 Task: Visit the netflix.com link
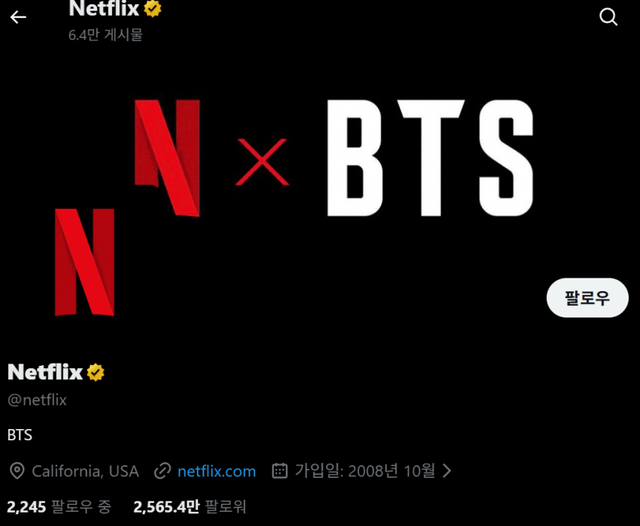click(x=217, y=471)
